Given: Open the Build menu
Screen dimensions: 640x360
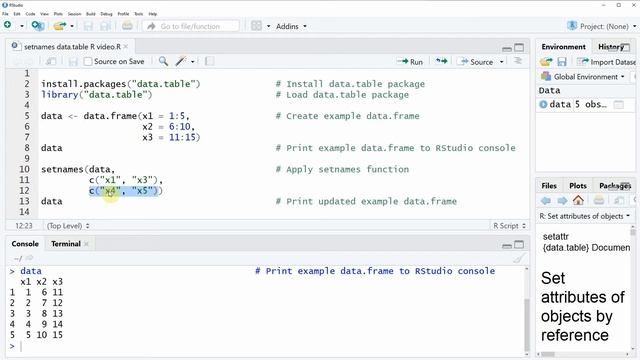Looking at the screenshot, I should tap(91, 14).
